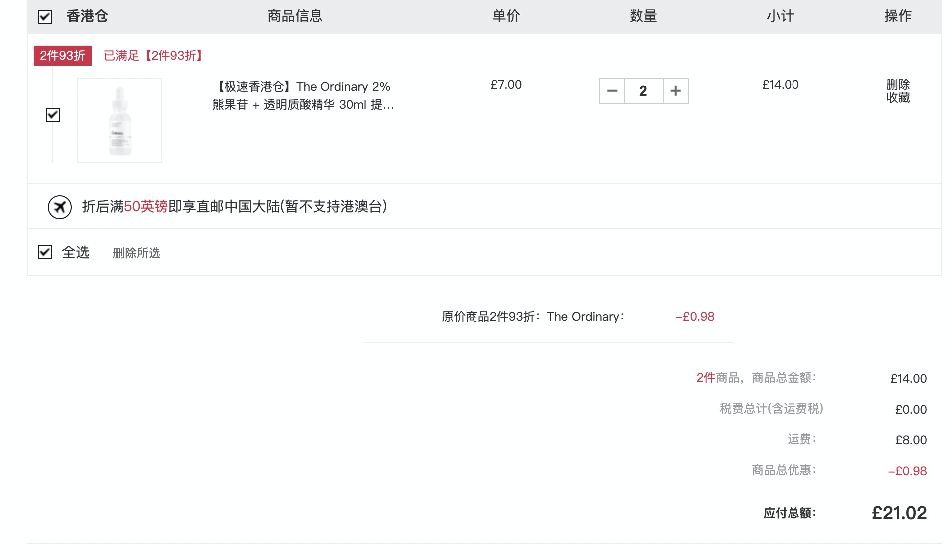Click the 2件商品，商品总金额 label

[757, 378]
